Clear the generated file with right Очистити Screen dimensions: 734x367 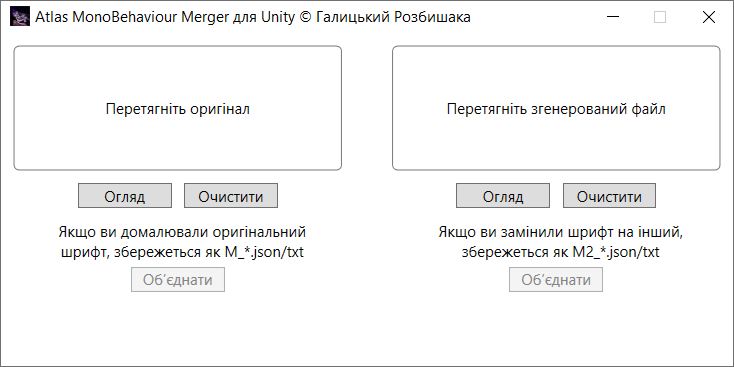pyautogui.click(x=609, y=196)
